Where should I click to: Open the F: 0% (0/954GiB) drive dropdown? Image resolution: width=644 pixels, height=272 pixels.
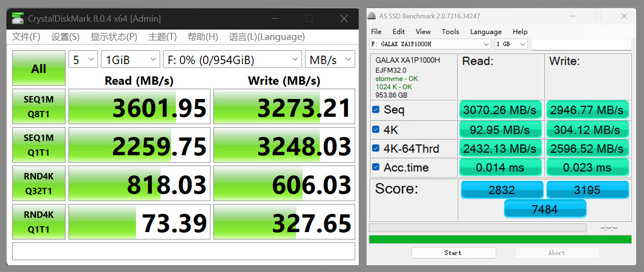click(x=233, y=60)
